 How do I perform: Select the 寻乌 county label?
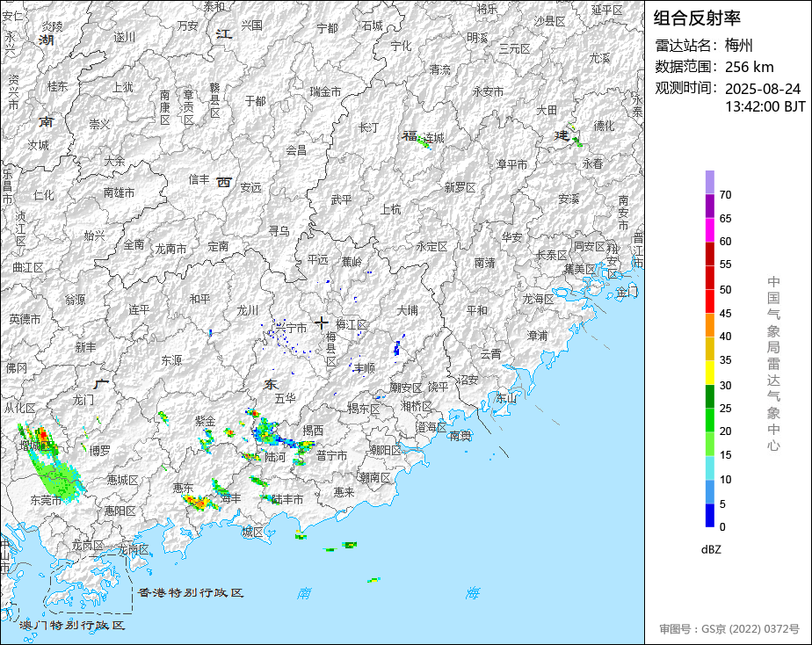[x=279, y=231]
